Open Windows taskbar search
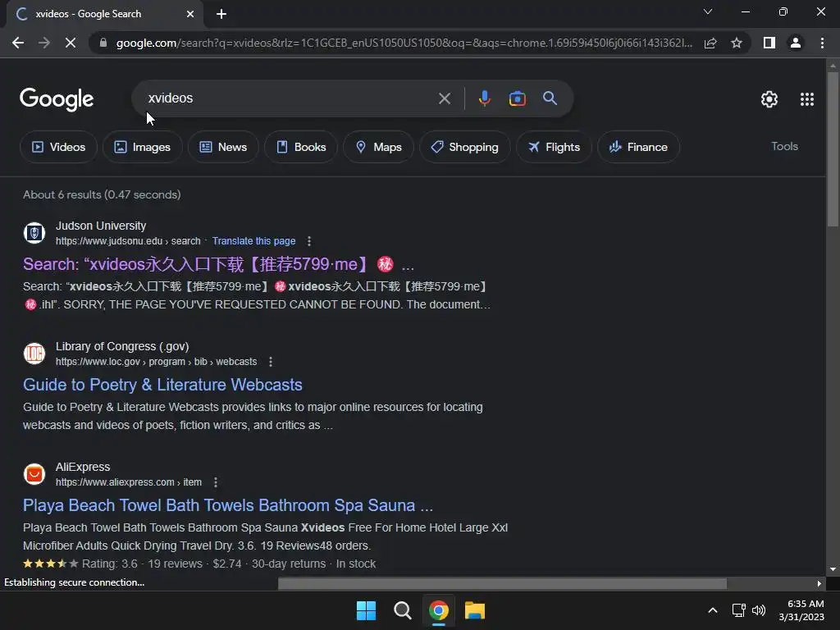Image resolution: width=840 pixels, height=630 pixels. coord(402,610)
